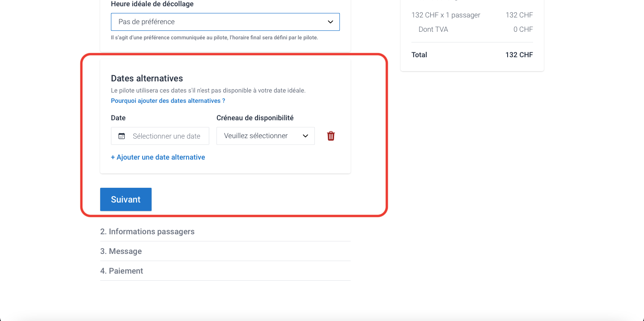The width and height of the screenshot is (644, 321).
Task: Click 'Le pilote utilisera ces dates' description text
Action: tap(208, 90)
